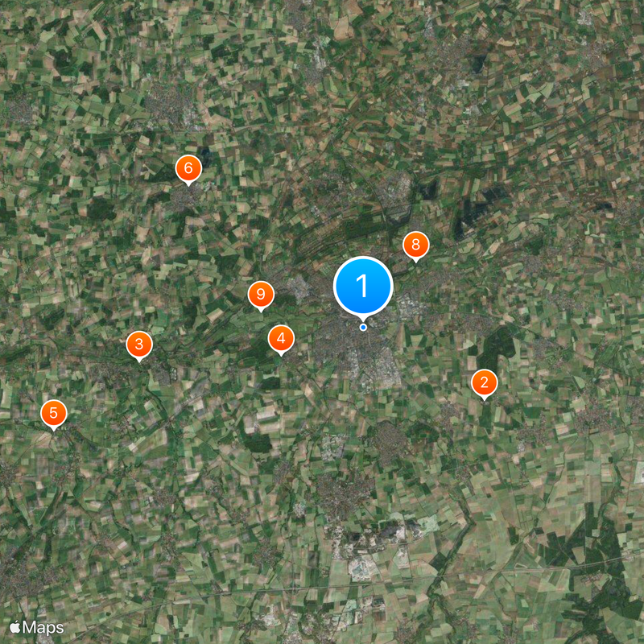Select the large blue pin numbered 1
644x644 pixels.
(363, 287)
